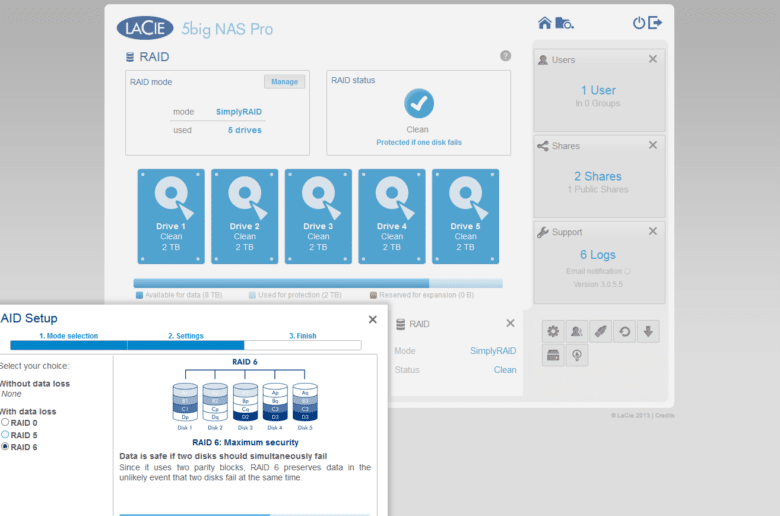780x516 pixels.
Task: Click the '1 Public Shares' text
Action: (x=598, y=190)
